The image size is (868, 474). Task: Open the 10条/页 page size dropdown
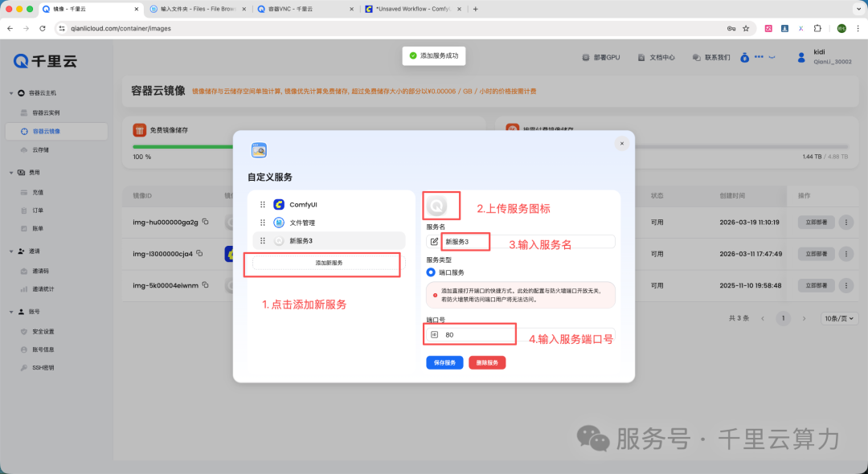click(x=840, y=318)
